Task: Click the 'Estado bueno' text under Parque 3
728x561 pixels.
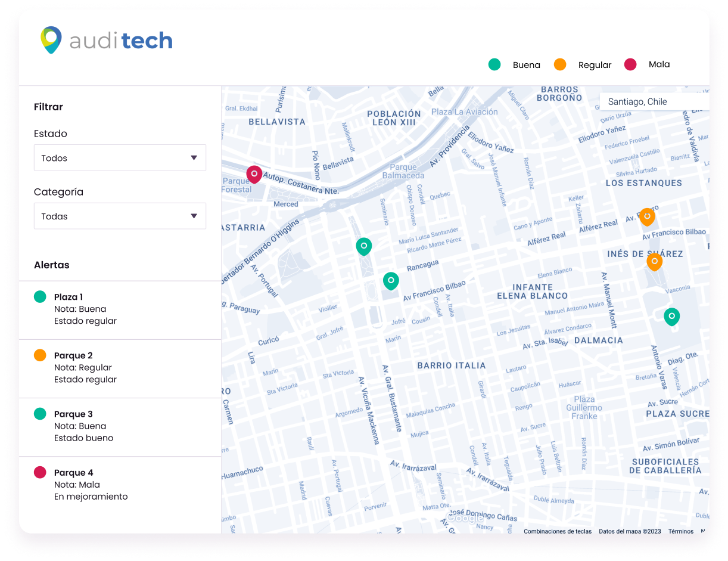Action: click(83, 438)
